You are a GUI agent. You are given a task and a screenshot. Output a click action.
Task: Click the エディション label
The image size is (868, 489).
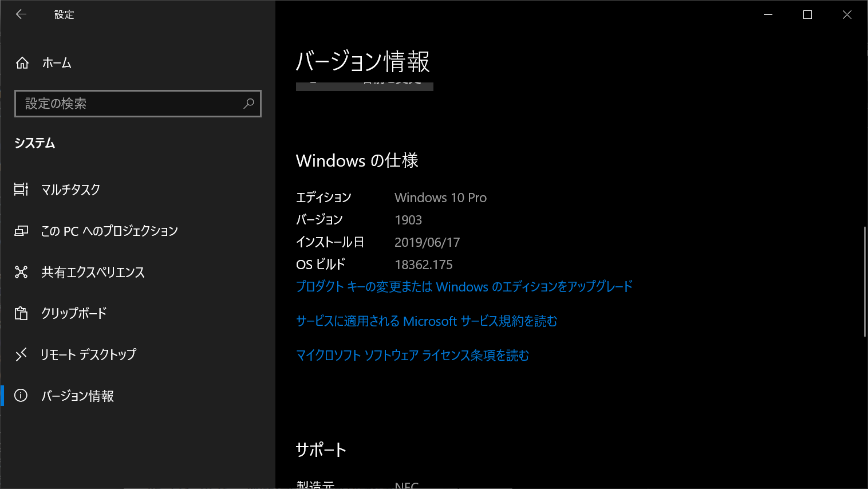[x=323, y=198]
